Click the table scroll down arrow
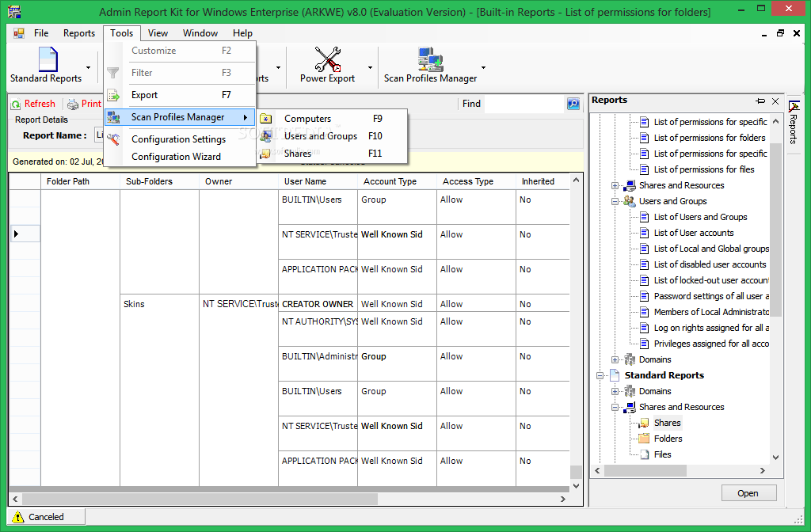This screenshot has width=811, height=532. tap(577, 486)
